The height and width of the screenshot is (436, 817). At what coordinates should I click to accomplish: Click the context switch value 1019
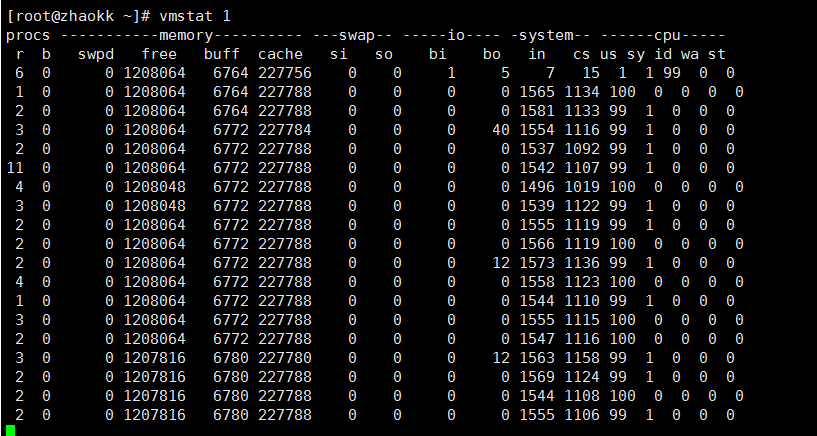582,187
